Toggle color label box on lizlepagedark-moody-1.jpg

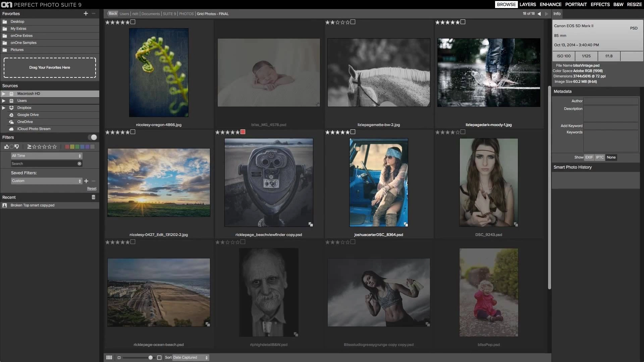(463, 22)
